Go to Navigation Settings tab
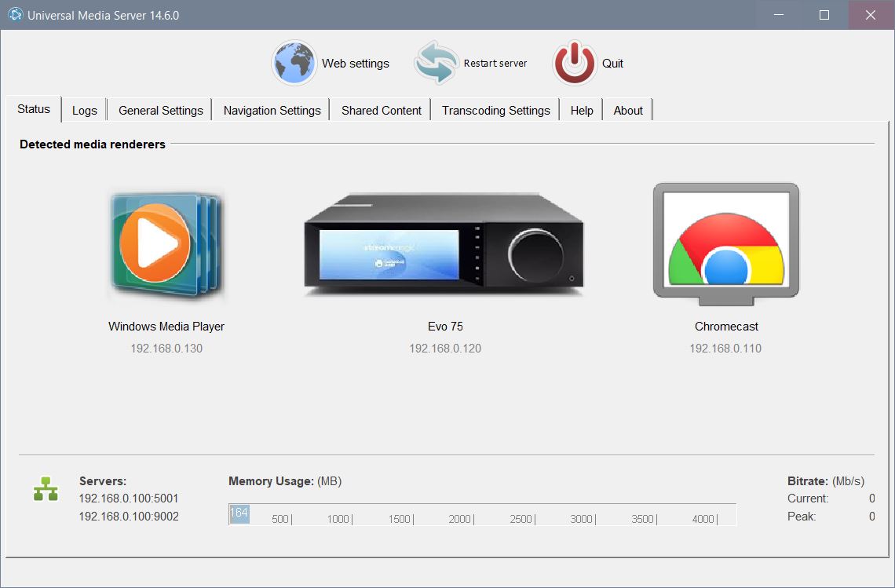The width and height of the screenshot is (895, 588). click(x=272, y=110)
